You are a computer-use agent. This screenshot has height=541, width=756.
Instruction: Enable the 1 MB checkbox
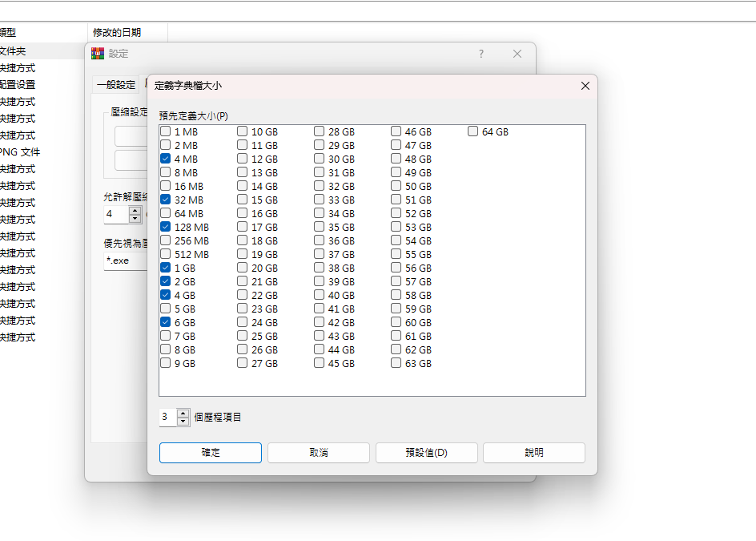tap(165, 131)
